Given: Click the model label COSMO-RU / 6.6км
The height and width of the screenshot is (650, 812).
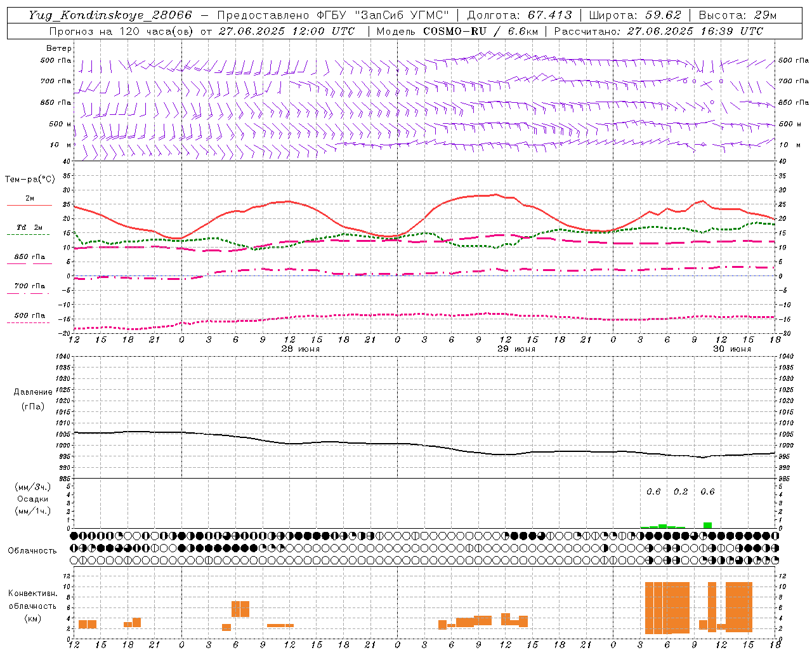Looking at the screenshot, I should 481,31.
